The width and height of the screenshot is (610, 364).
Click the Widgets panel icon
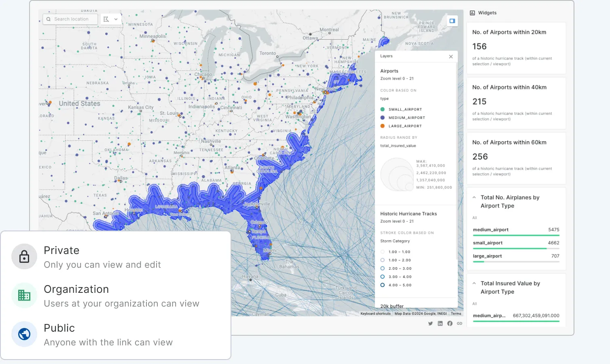(472, 13)
